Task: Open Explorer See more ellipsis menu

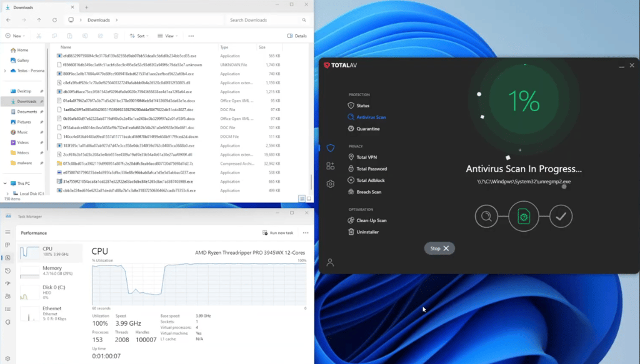Action: (x=191, y=36)
